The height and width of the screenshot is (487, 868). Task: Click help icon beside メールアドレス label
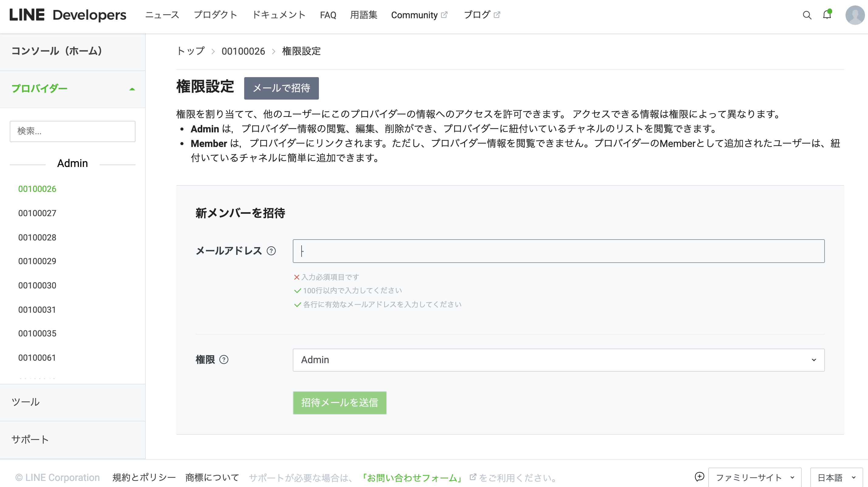pyautogui.click(x=271, y=251)
